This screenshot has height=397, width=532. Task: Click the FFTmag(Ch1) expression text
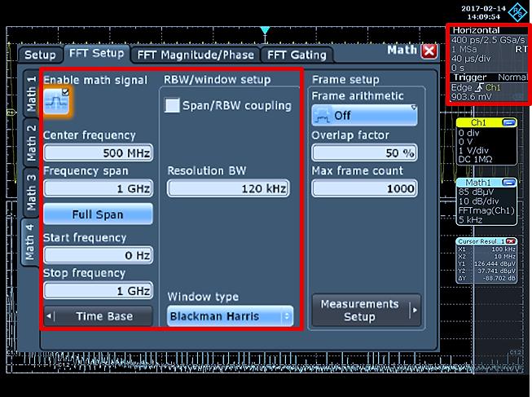point(486,210)
